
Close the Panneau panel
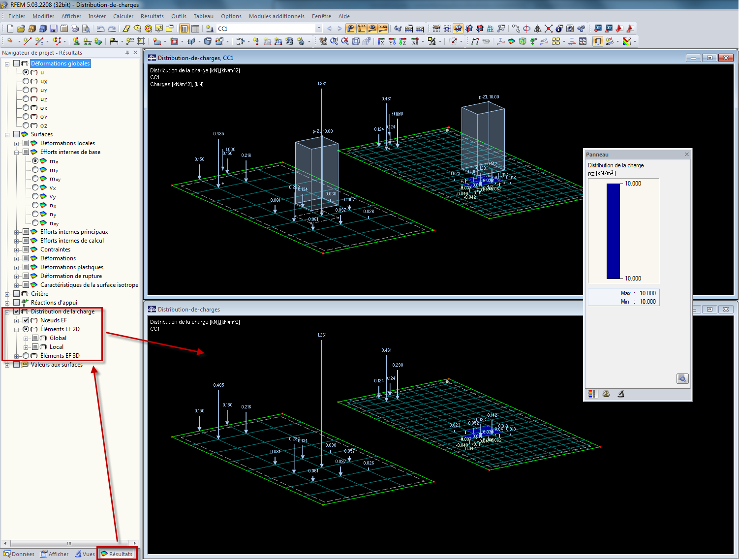coord(687,155)
